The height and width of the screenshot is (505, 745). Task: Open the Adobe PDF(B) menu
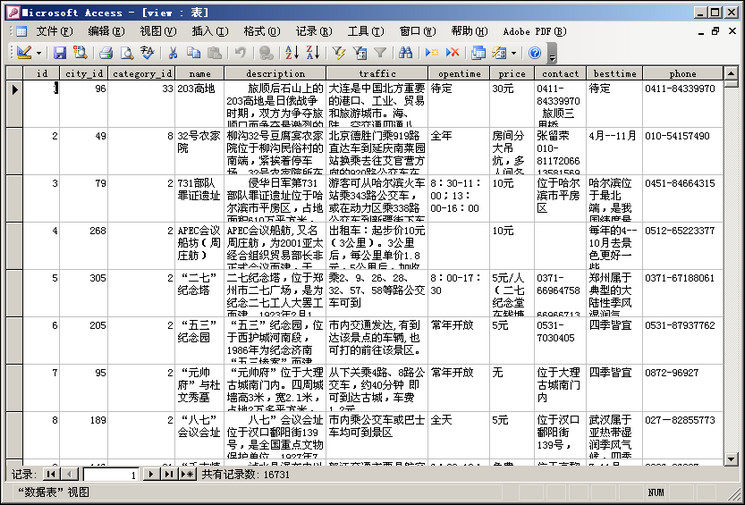(x=535, y=31)
